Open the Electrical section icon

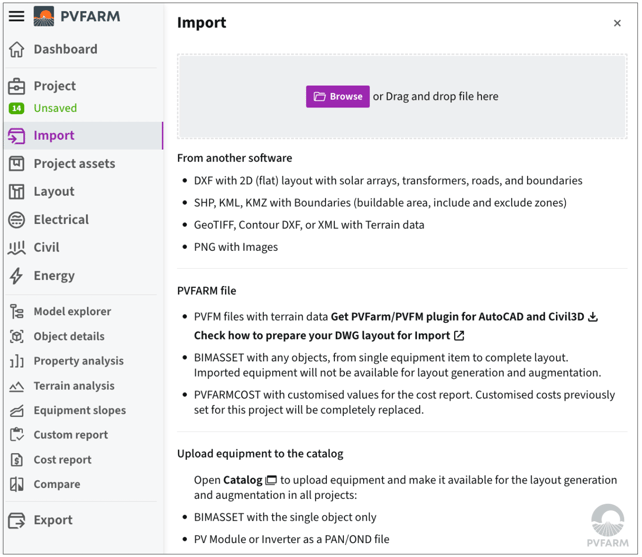click(x=16, y=220)
